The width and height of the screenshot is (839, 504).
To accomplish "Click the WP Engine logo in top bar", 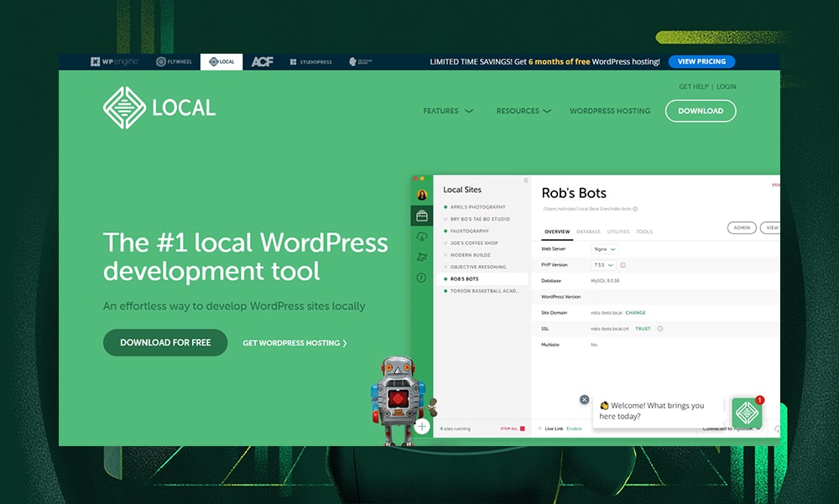I will (x=115, y=61).
